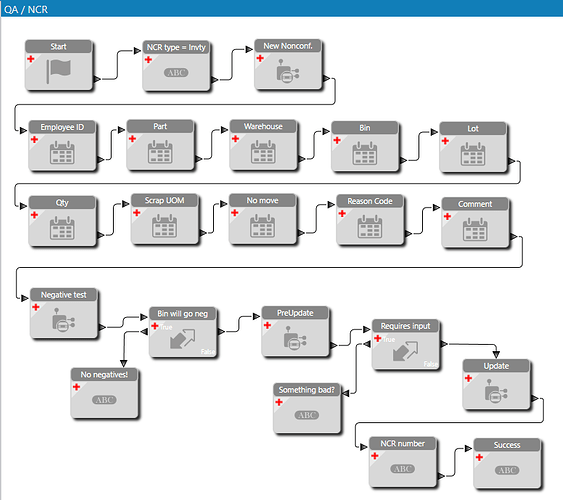Select the No negatives! node title
The image size is (563, 500).
pyautogui.click(x=104, y=375)
